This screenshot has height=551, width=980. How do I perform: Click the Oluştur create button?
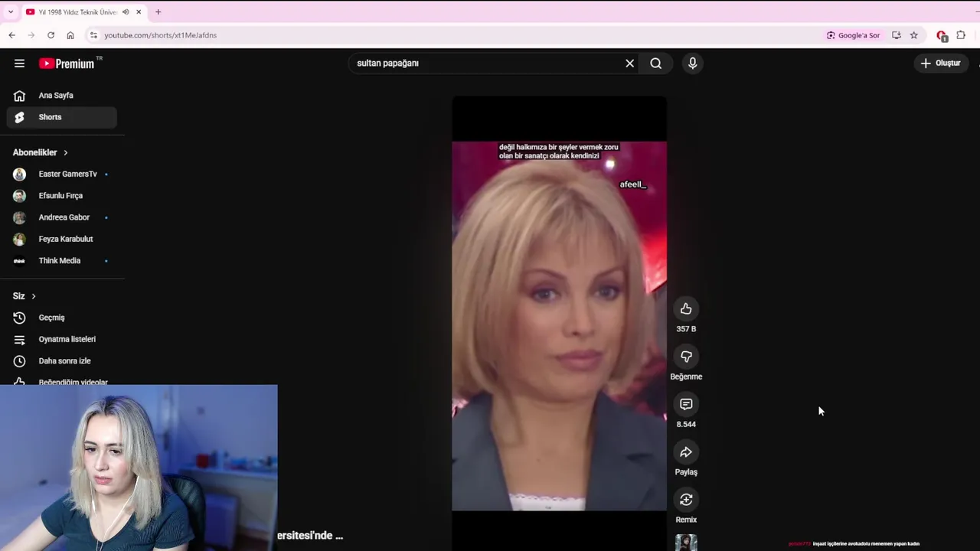(x=941, y=64)
